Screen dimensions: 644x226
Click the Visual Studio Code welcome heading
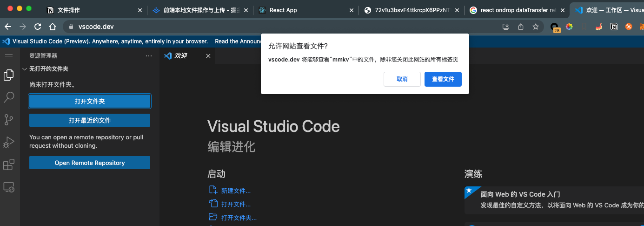pos(273,126)
